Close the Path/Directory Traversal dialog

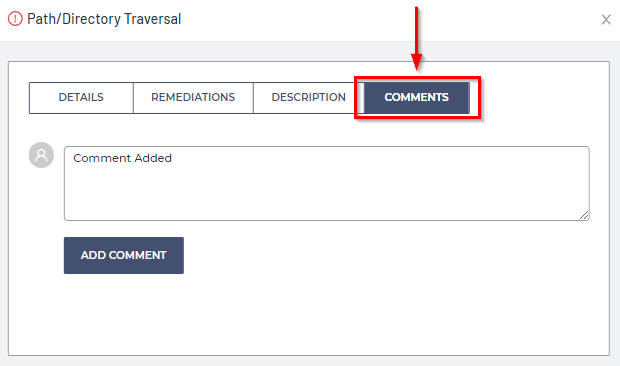click(x=606, y=19)
